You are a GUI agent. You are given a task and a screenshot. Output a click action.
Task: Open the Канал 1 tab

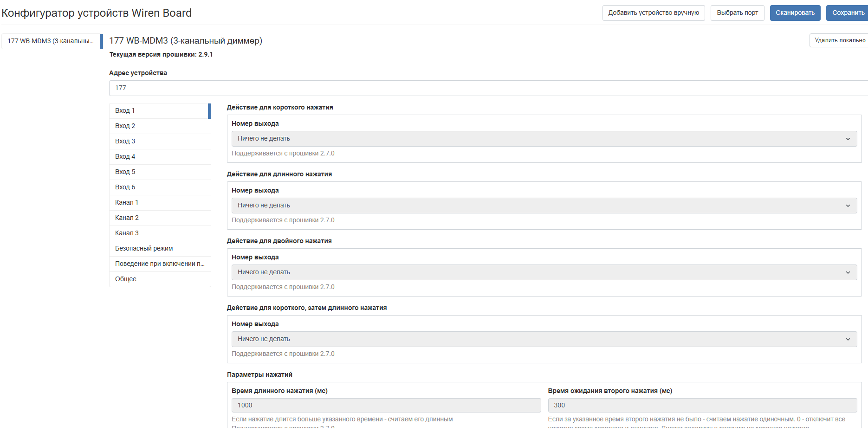click(x=160, y=203)
